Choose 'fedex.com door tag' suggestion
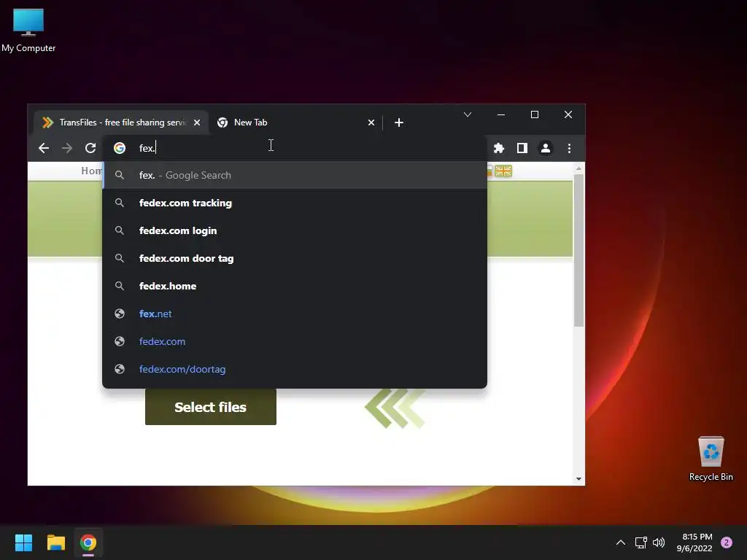 tap(295, 258)
